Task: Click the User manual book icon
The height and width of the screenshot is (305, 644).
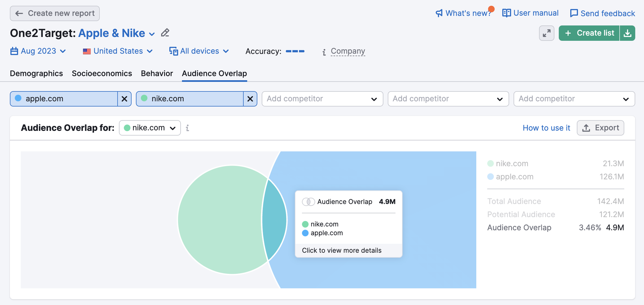Action: tap(506, 13)
